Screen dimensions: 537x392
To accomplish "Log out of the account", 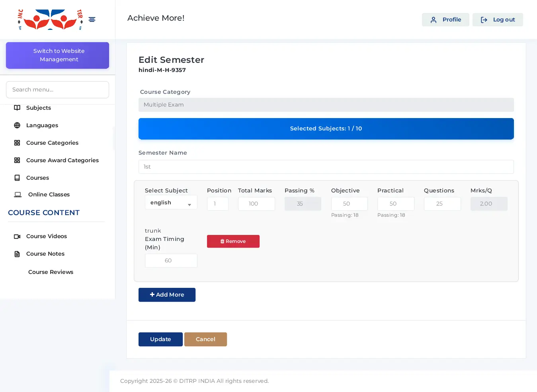I will click(x=498, y=19).
